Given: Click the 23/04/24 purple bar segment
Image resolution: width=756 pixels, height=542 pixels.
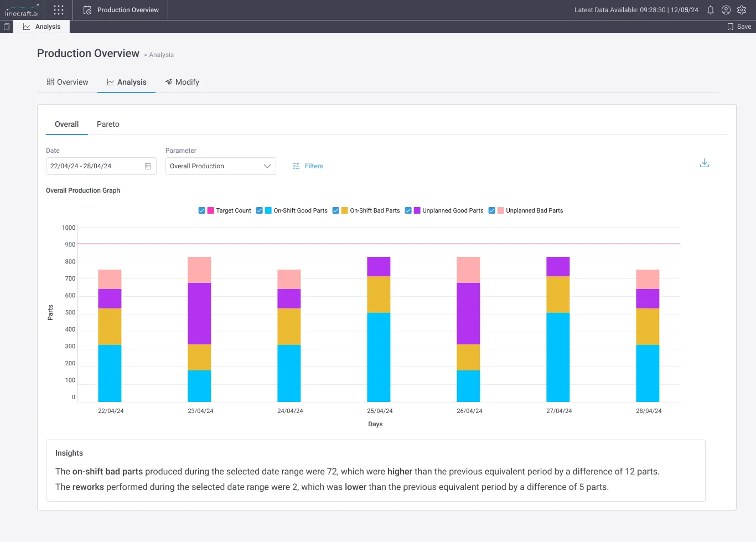Looking at the screenshot, I should [199, 313].
